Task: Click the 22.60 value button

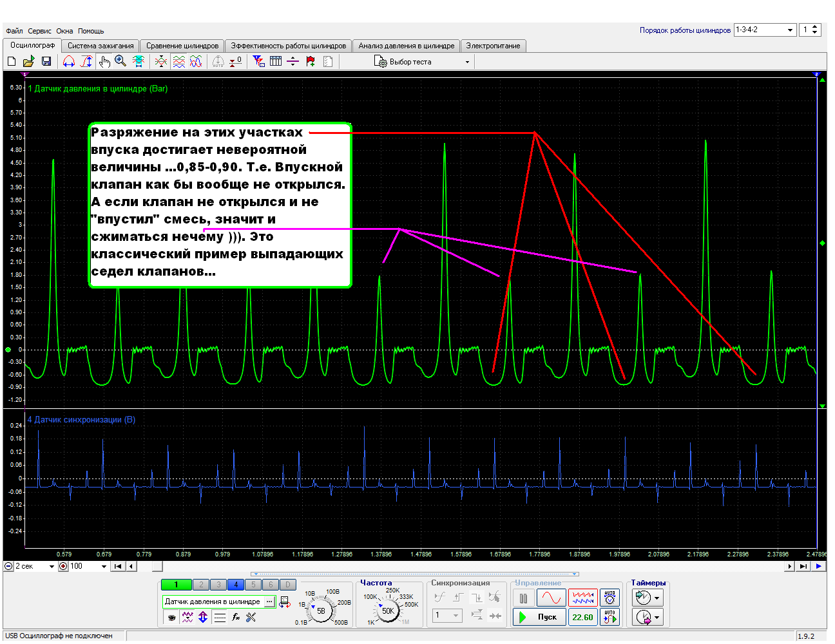Action: (x=583, y=617)
